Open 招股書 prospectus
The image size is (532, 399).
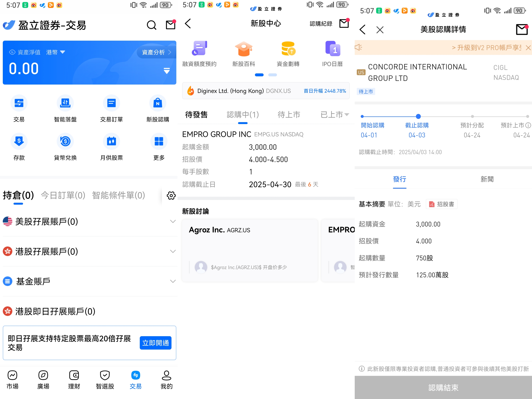442,204
